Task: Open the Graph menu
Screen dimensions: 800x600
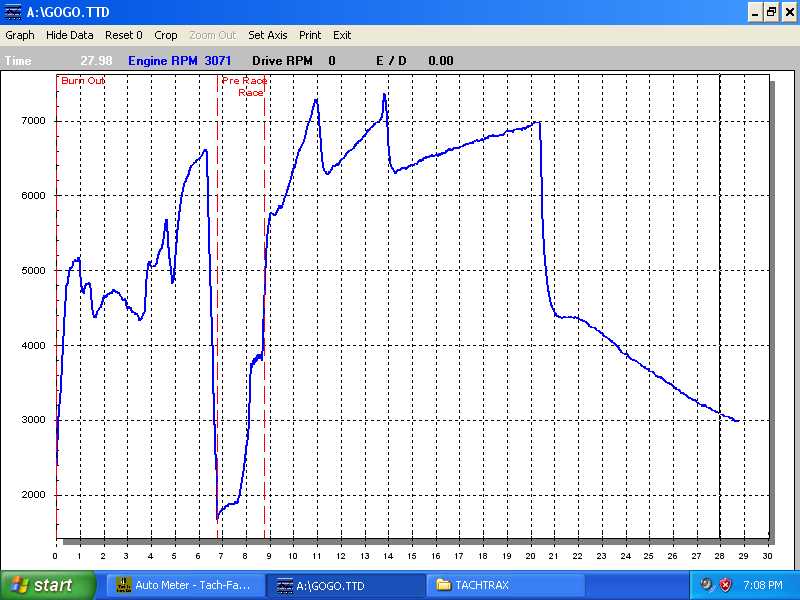Action: pos(20,35)
